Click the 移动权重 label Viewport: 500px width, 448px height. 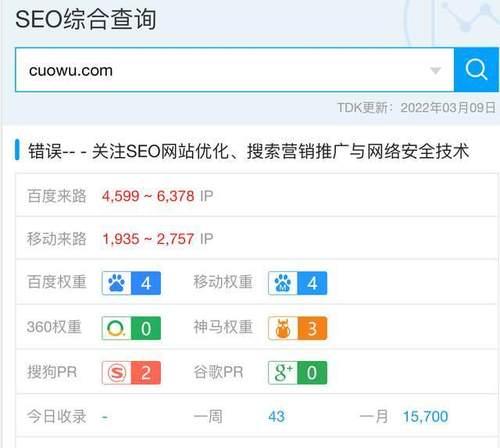pos(223,282)
